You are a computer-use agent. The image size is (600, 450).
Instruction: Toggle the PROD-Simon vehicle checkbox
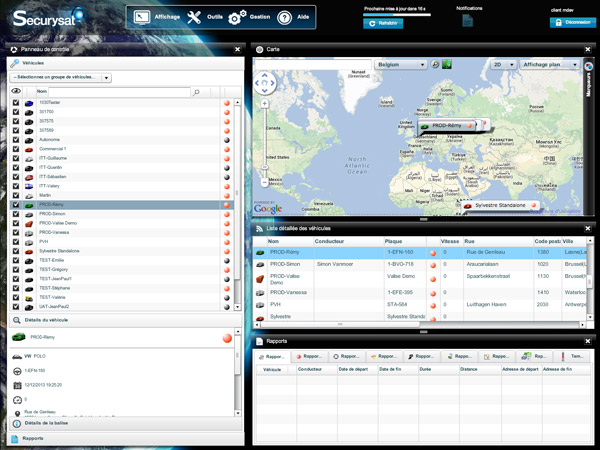click(16, 214)
